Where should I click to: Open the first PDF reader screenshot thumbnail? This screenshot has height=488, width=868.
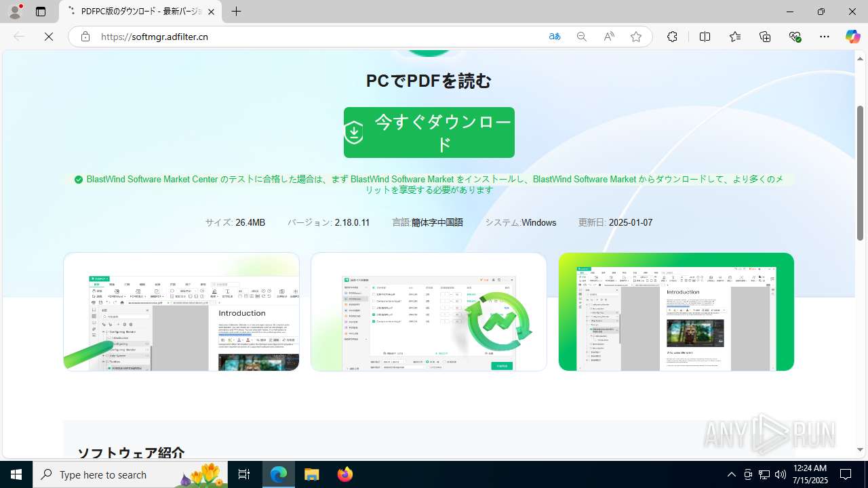[x=181, y=312]
